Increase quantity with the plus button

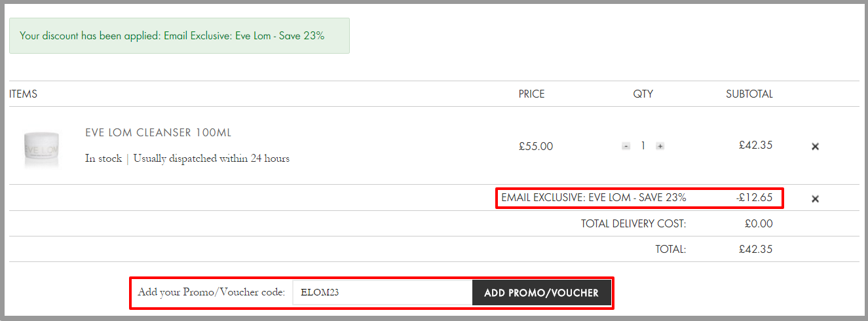pos(660,146)
